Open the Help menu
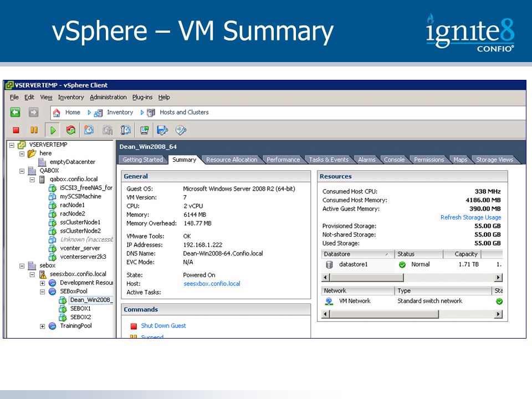The image size is (532, 399). pos(164,98)
